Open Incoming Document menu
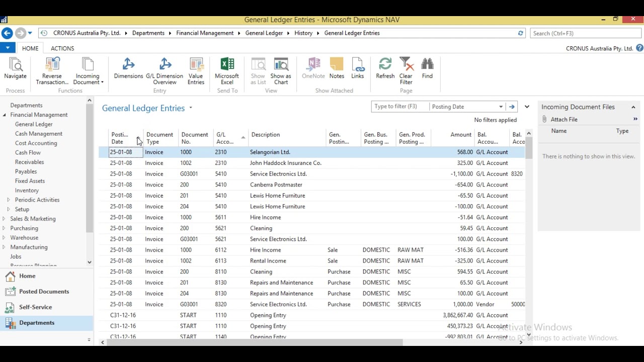This screenshot has height=362, width=644. [x=88, y=71]
